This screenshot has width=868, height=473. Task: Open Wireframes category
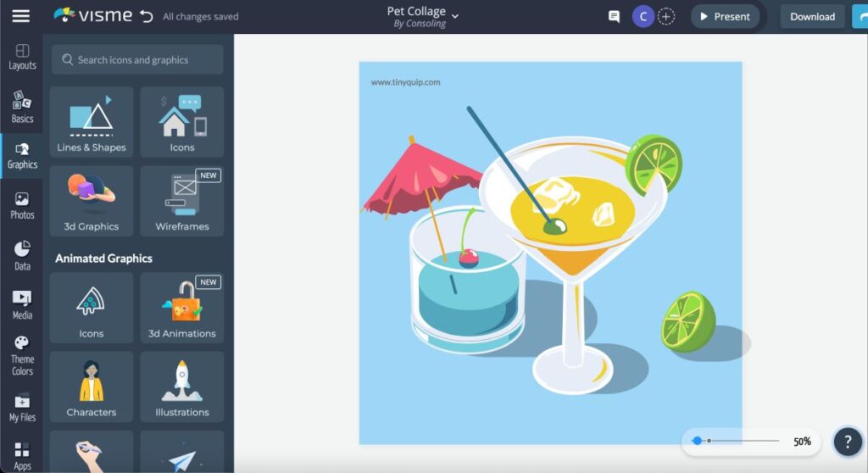(x=182, y=201)
